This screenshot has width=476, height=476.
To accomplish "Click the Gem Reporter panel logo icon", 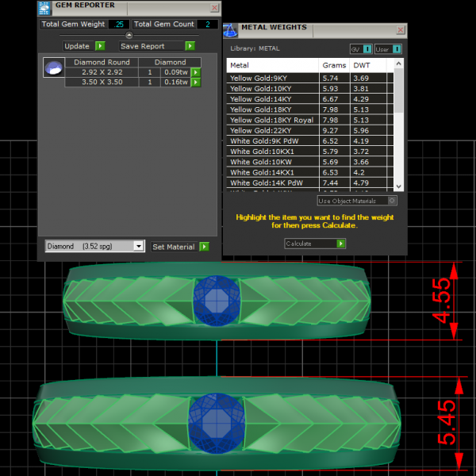I will tap(44, 7).
